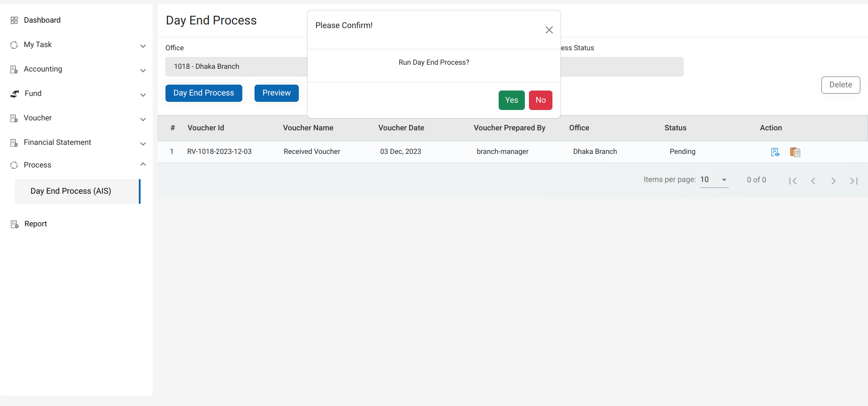This screenshot has width=868, height=406.
Task: Click the Office field 1018 - Dhaka Branch
Action: [x=236, y=67]
